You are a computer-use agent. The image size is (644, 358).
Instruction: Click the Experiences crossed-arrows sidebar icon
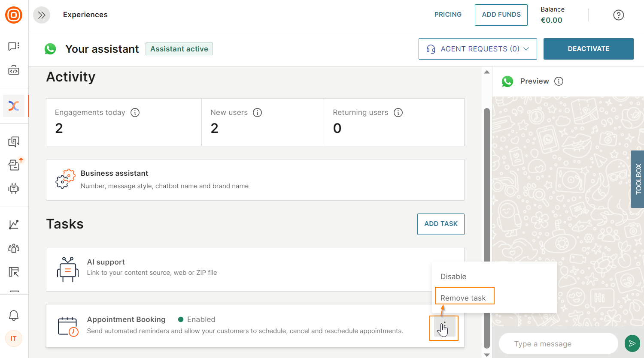(14, 106)
